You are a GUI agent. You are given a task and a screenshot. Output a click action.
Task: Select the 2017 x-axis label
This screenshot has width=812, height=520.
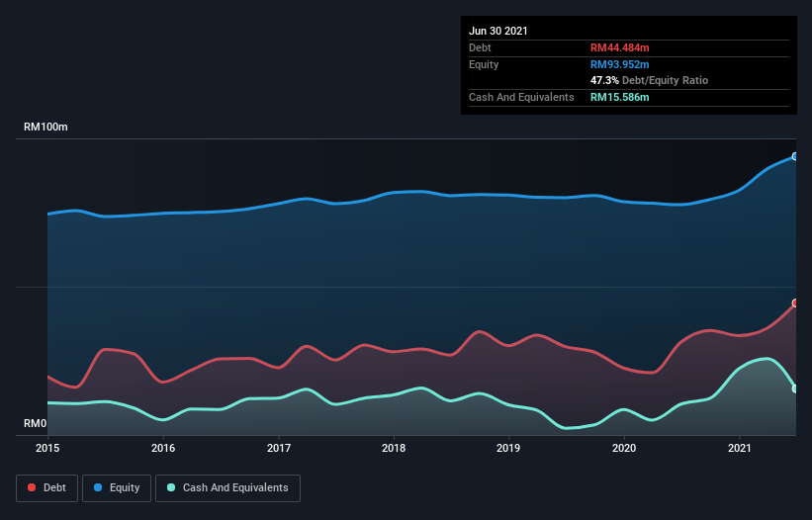tap(279, 448)
